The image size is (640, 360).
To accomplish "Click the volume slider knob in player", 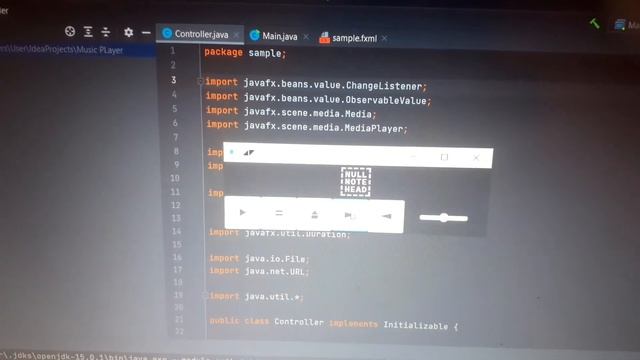I will coord(444,218).
